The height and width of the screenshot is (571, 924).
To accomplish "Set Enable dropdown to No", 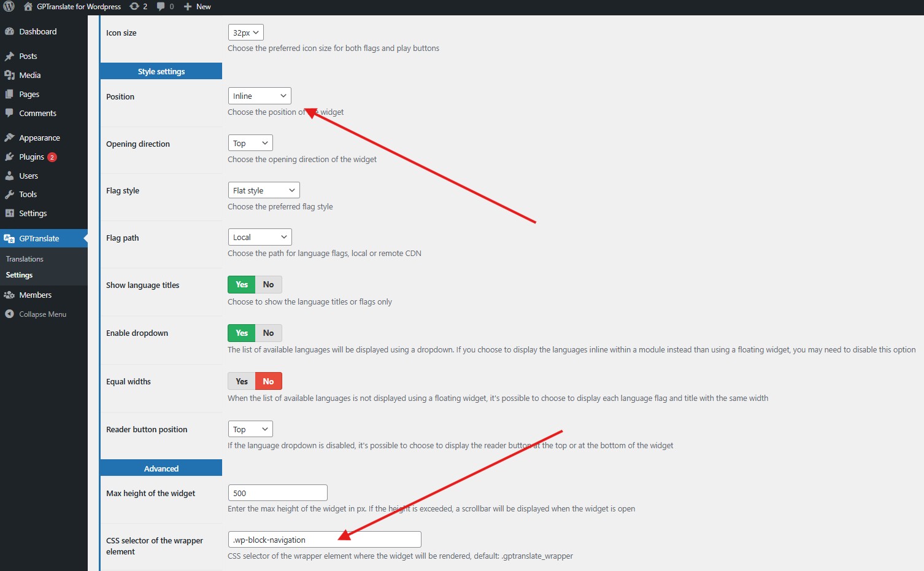I will (268, 333).
